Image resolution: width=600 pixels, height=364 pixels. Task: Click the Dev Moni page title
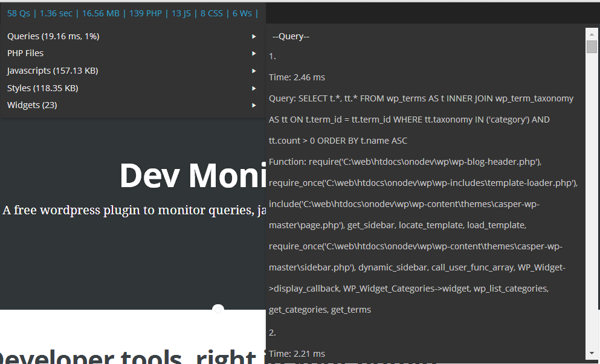click(193, 176)
